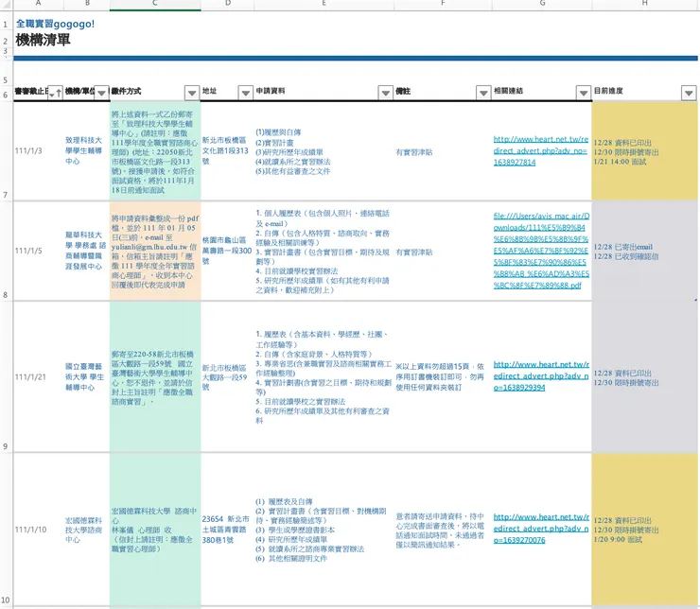Select the 龍華科技大學 institution cell
This screenshot has height=609, width=700.
pos(87,252)
